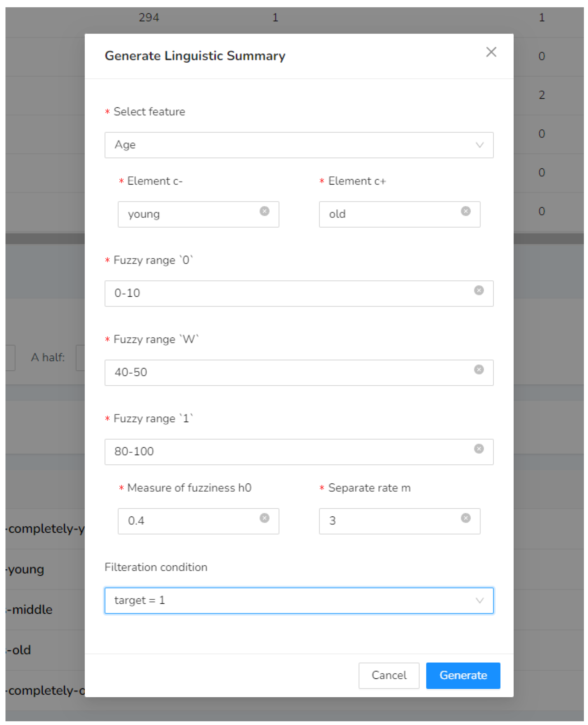Screen dimensions: 588x725
Task: Focus the Element c- input with young
Action: tap(190, 214)
